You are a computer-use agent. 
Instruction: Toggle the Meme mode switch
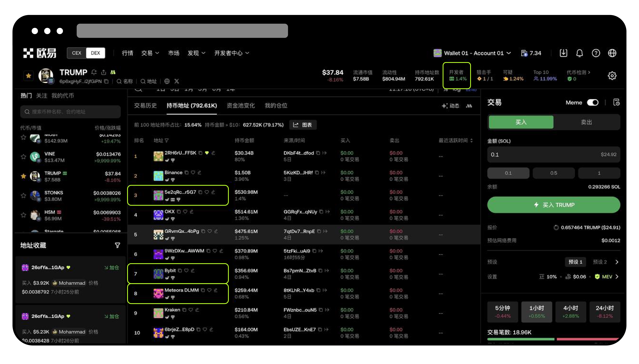click(x=593, y=103)
